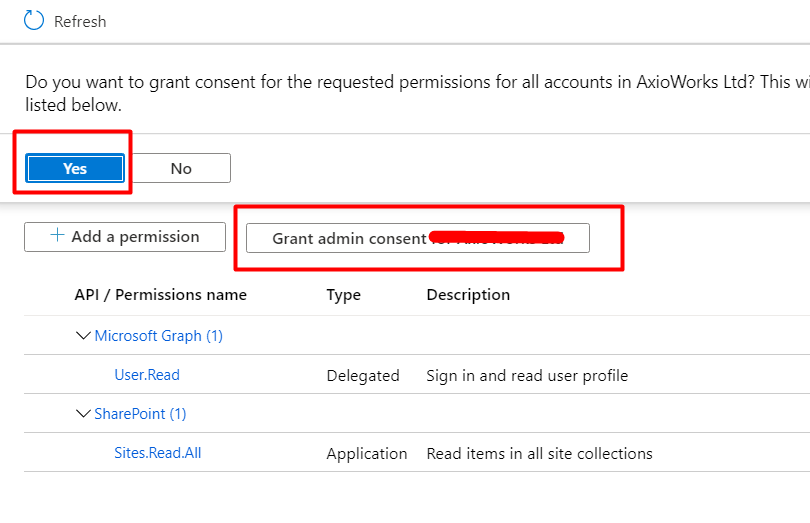This screenshot has height=523, width=810.
Task: Click 'Read items in all site collections' description
Action: coord(539,454)
